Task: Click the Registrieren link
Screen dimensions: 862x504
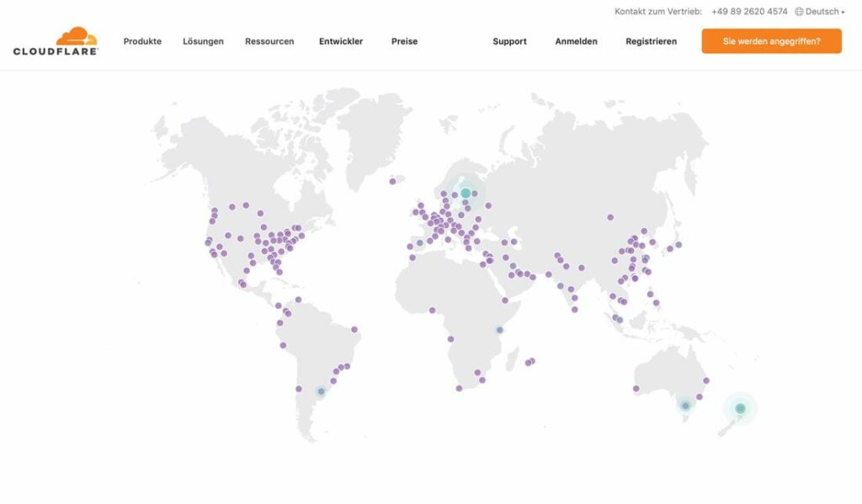Action: pos(651,41)
